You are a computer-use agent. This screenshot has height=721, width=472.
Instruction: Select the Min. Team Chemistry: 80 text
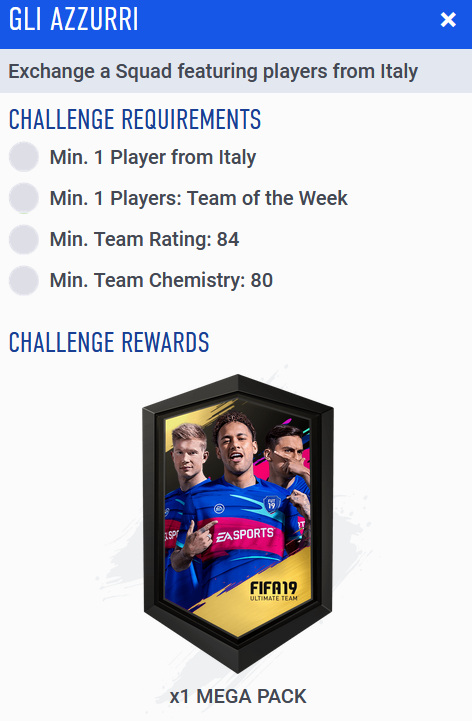click(161, 280)
